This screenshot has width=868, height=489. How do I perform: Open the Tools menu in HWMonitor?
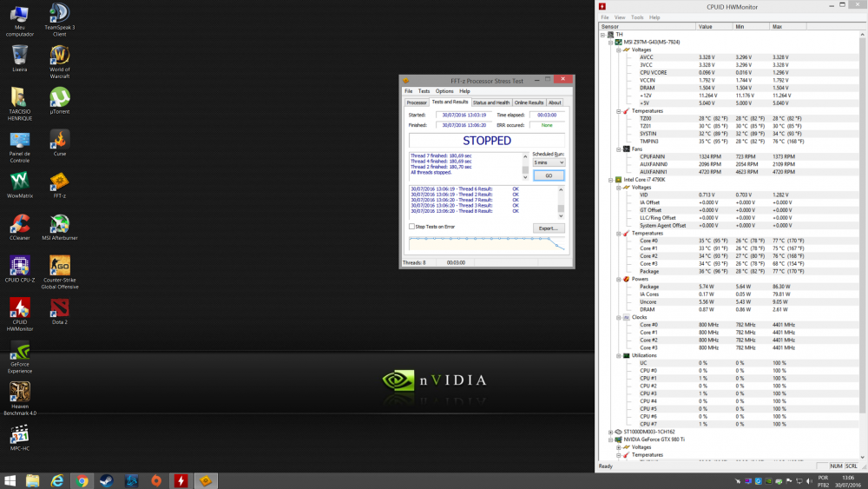(x=637, y=17)
